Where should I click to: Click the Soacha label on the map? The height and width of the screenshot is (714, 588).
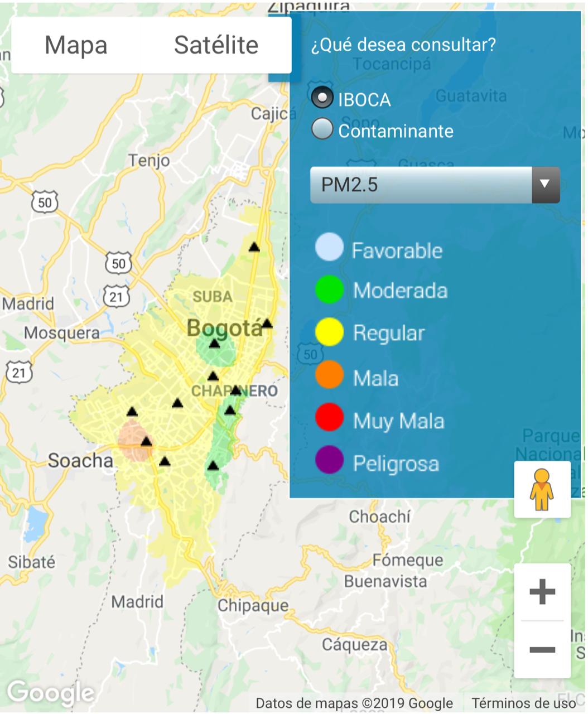(x=80, y=461)
